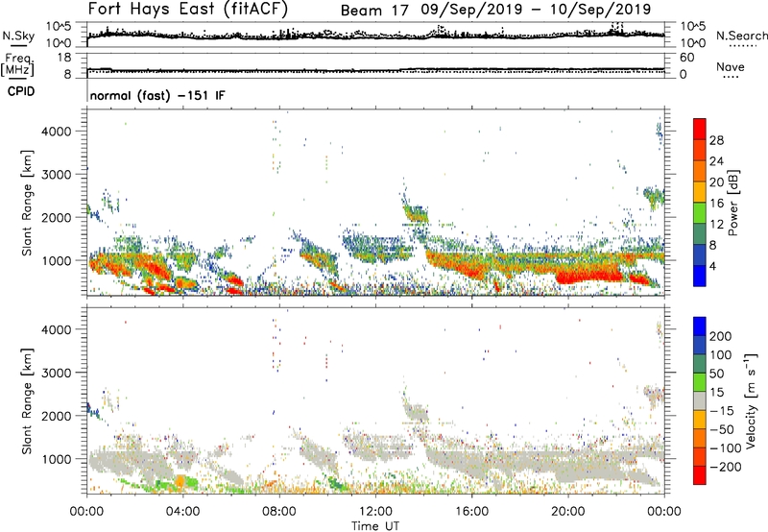Click the '1000' tick on the velocity panel
The width and height of the screenshot is (768, 532).
(56, 459)
